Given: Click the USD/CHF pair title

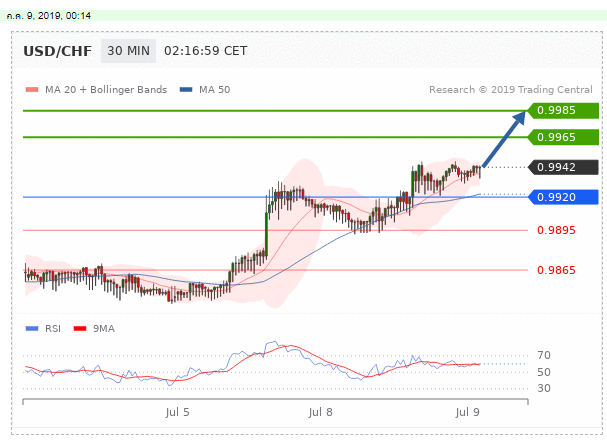Looking at the screenshot, I should [58, 51].
